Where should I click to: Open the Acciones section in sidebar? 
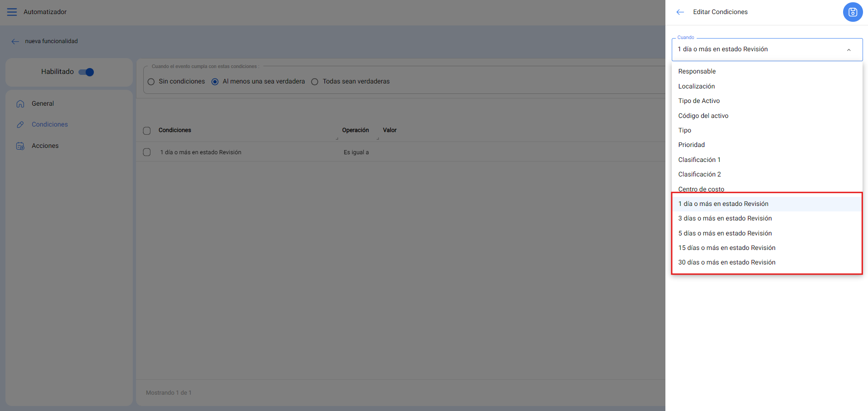pos(45,146)
